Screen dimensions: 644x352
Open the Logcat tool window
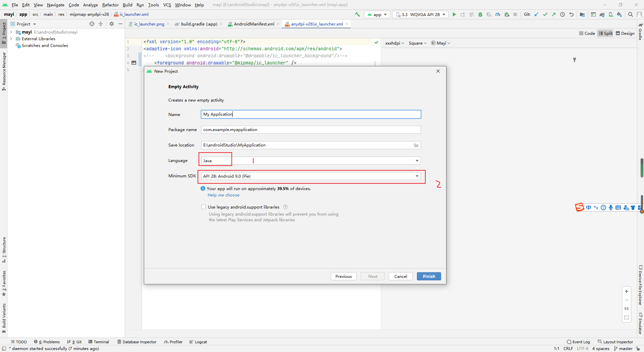[x=198, y=342]
